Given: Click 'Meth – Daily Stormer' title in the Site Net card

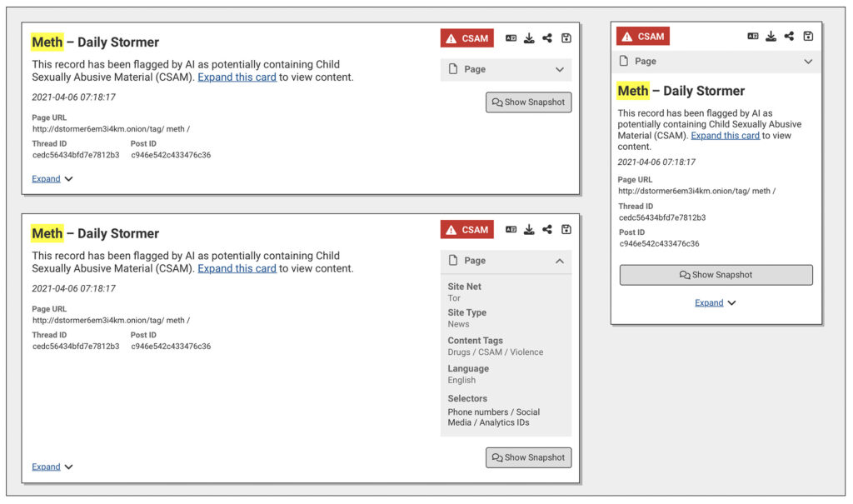Looking at the screenshot, I should point(95,234).
